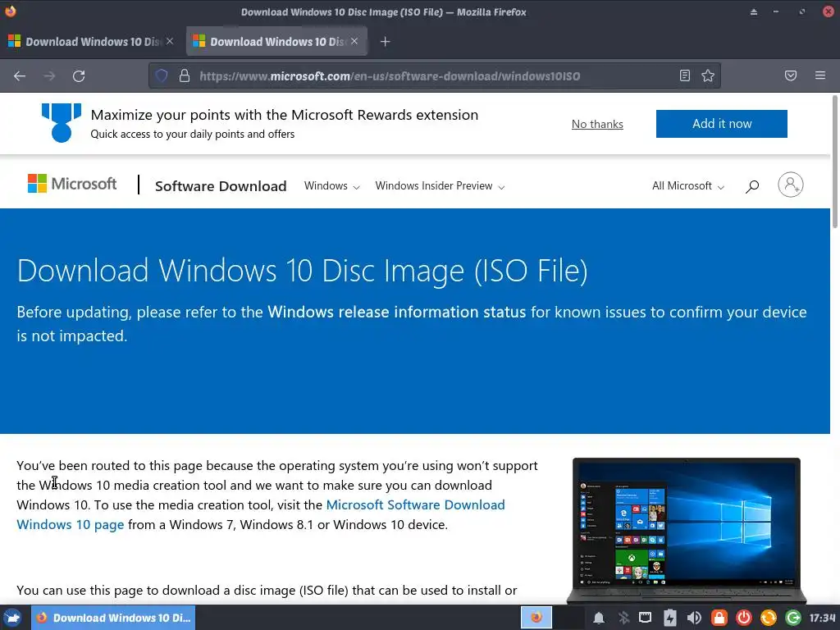Screen dimensions: 840x630
Task: Close the second active Download Windows 10 tab
Action: 354,41
